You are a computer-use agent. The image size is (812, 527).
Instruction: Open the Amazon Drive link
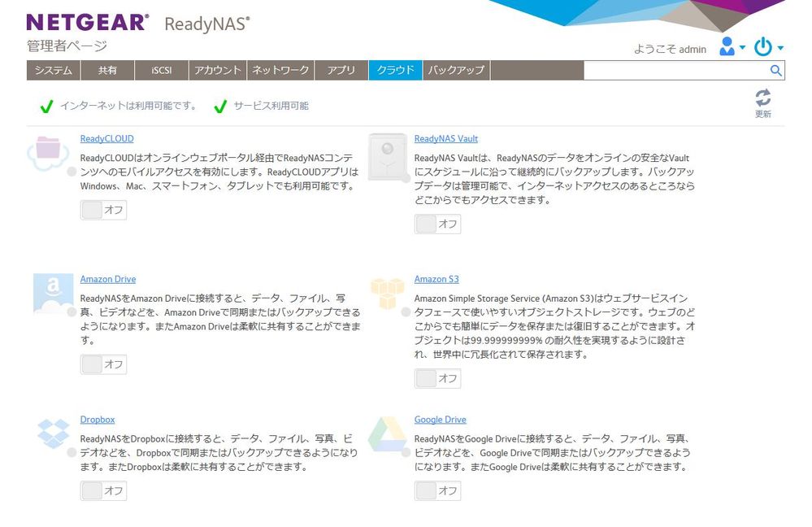tap(108, 279)
